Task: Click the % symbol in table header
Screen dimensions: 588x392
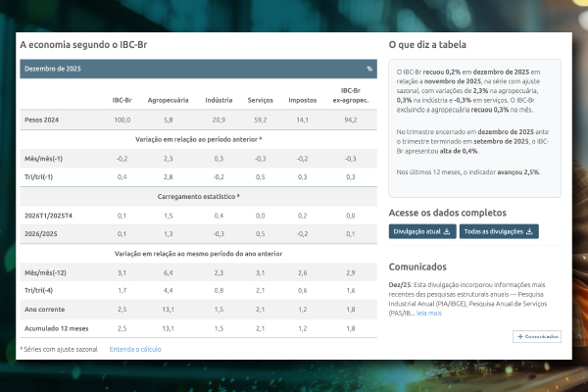Action: [x=369, y=69]
